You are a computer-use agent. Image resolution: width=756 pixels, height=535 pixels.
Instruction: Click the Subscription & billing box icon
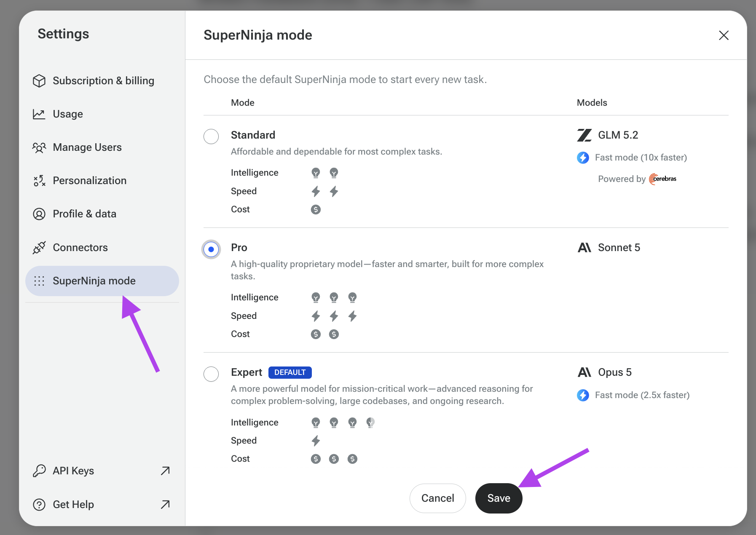[x=39, y=81]
